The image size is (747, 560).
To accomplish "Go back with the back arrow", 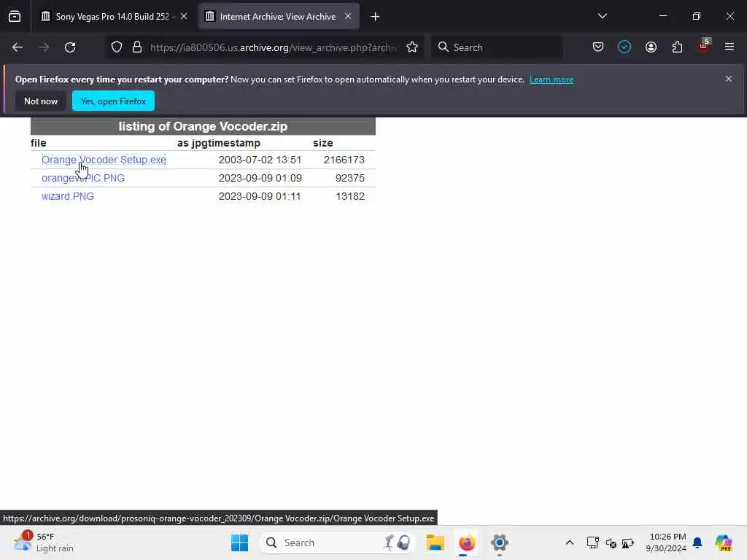I will 18,47.
